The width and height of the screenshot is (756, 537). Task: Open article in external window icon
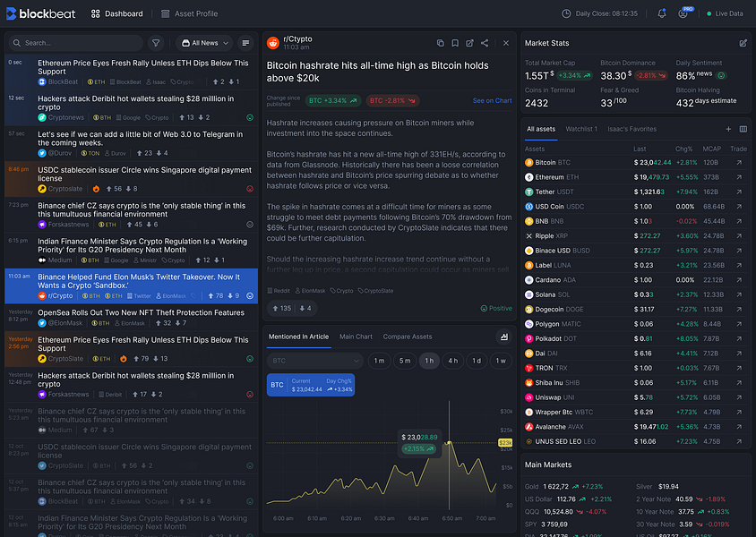coord(469,43)
